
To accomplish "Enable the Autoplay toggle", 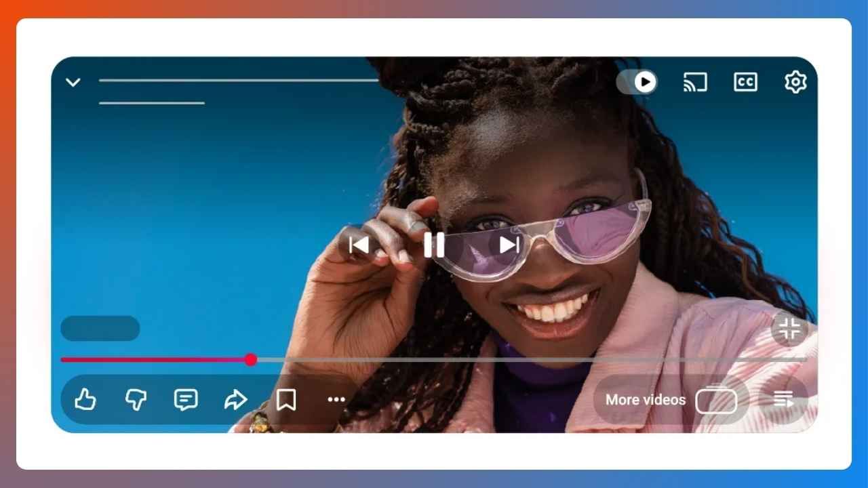I will 637,82.
